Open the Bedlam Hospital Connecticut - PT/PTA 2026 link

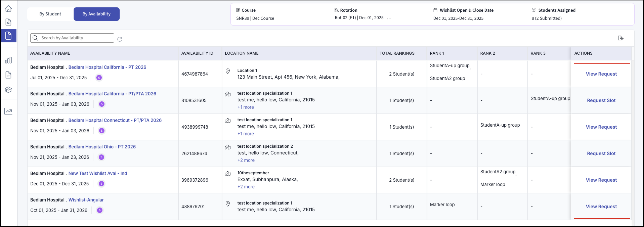[115, 120]
